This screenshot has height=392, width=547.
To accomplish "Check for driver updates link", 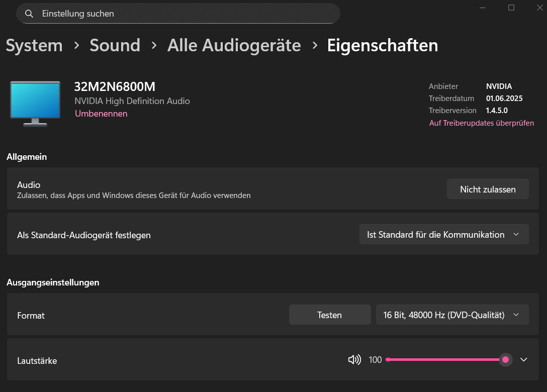I will pyautogui.click(x=481, y=123).
